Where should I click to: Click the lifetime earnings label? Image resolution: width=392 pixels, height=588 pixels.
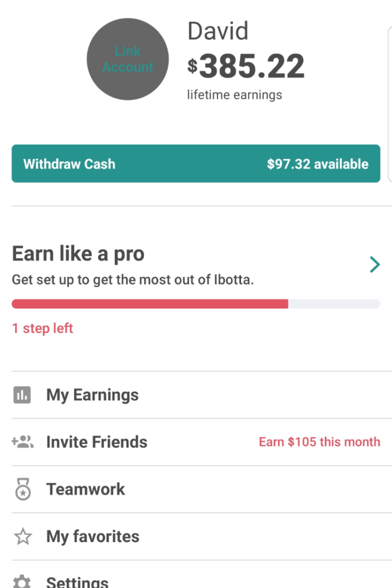(234, 95)
